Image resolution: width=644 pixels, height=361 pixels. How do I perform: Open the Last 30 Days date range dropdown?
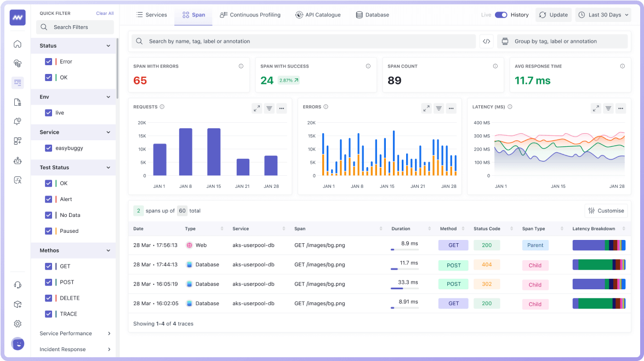tap(603, 15)
